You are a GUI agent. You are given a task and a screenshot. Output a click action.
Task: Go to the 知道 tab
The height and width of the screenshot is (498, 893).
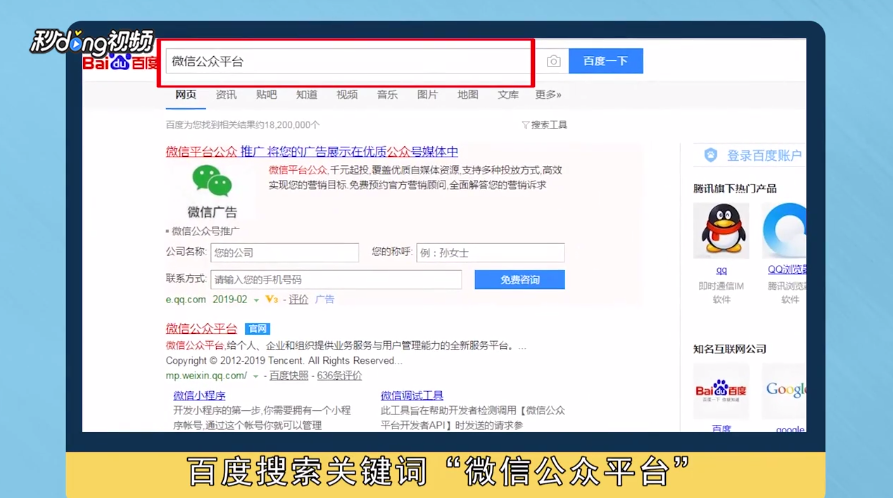point(306,95)
